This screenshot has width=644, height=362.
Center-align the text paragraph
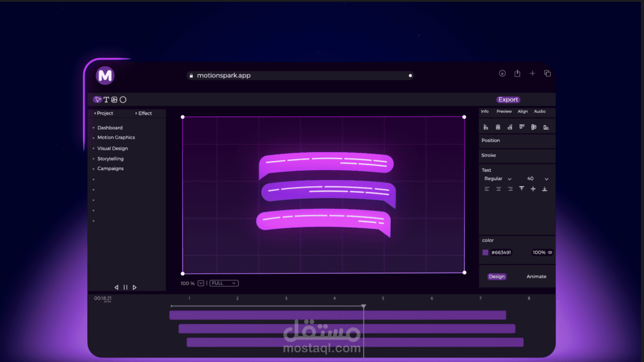(x=498, y=189)
